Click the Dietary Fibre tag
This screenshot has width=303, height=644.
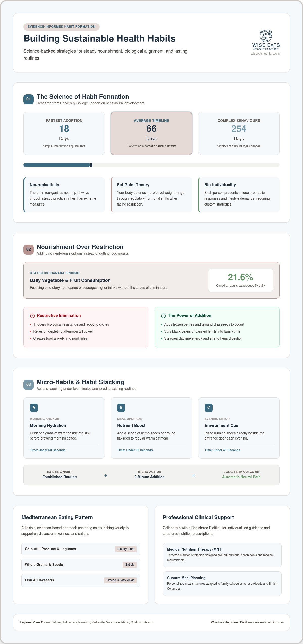[126, 549]
